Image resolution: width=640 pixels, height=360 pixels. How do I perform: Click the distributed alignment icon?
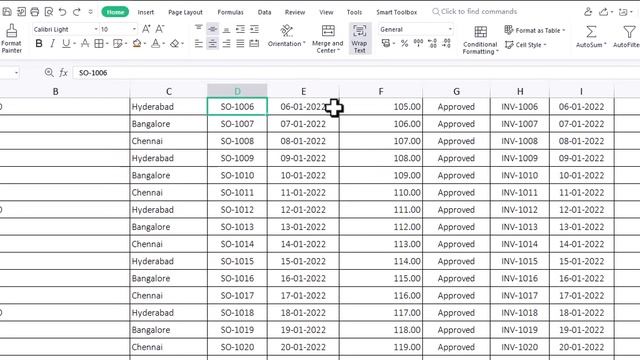pos(254,43)
